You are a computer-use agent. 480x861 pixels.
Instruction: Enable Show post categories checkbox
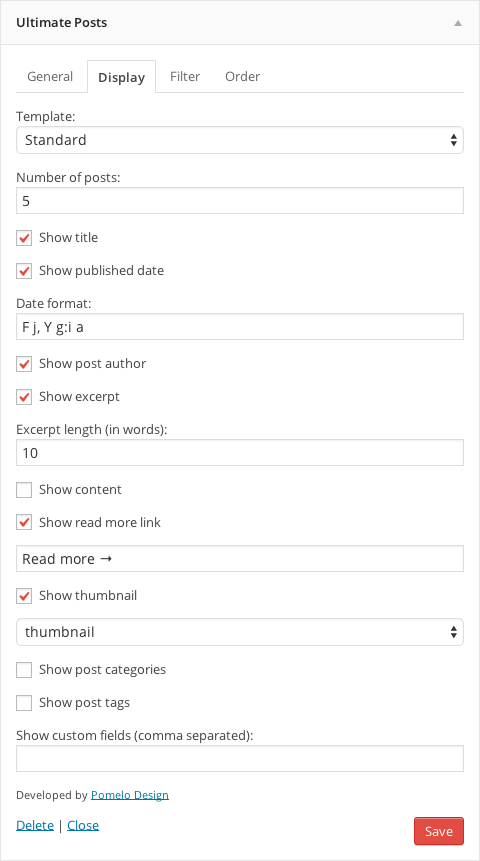click(24, 670)
